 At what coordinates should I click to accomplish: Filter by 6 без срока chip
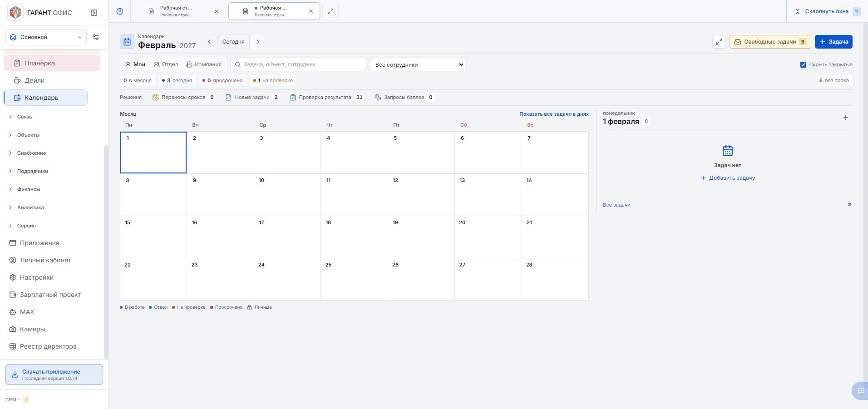pyautogui.click(x=834, y=80)
